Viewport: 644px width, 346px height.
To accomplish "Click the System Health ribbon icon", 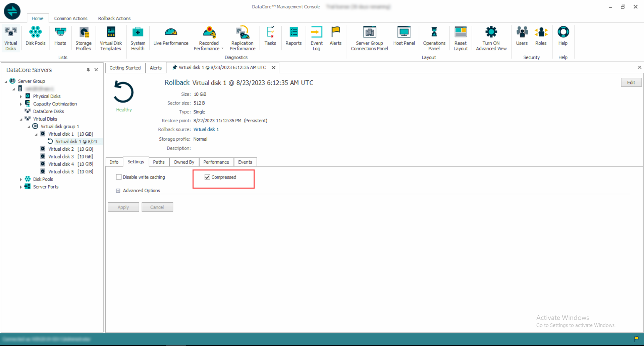I will coord(138,38).
